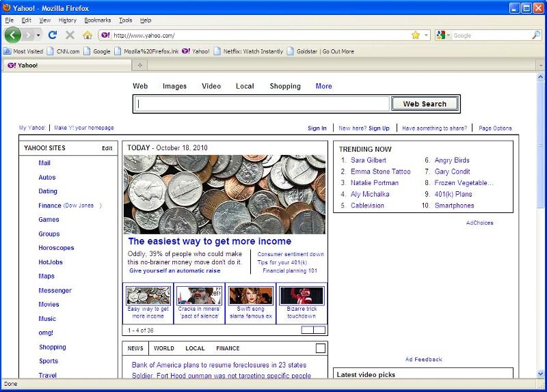The width and height of the screenshot is (547, 392).
Task: Open the Bookmarks menu
Action: (98, 20)
